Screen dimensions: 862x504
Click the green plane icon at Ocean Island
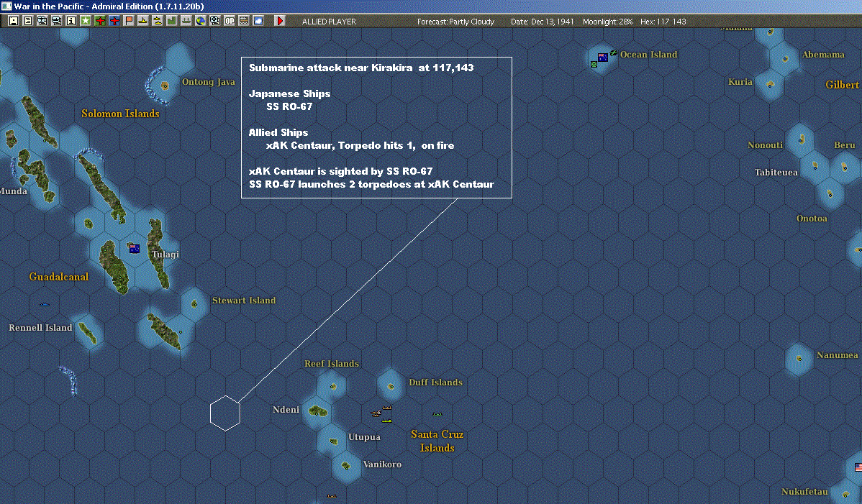[x=613, y=52]
